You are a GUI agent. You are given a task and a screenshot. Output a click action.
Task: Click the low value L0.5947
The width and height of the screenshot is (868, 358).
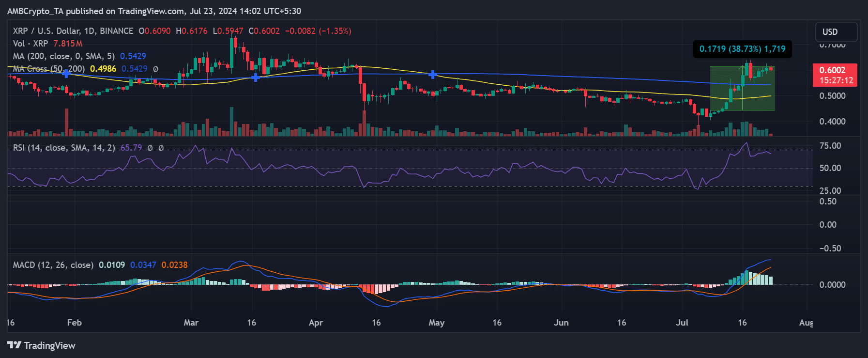[x=228, y=31]
